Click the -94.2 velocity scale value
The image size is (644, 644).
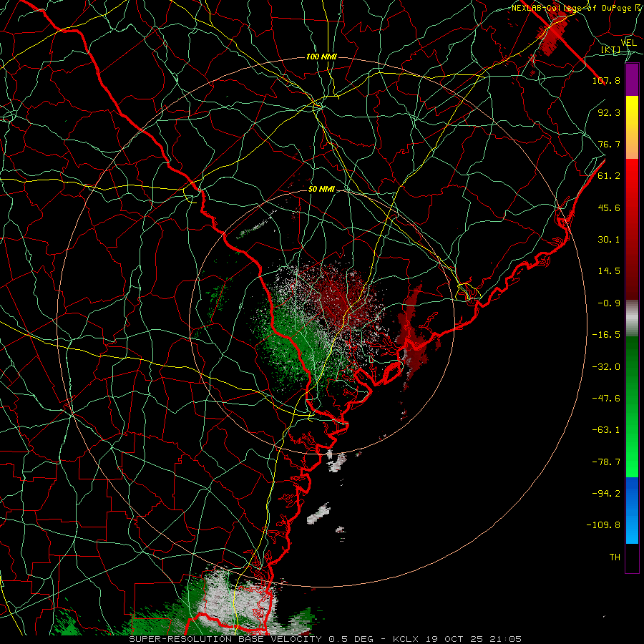pos(606,494)
